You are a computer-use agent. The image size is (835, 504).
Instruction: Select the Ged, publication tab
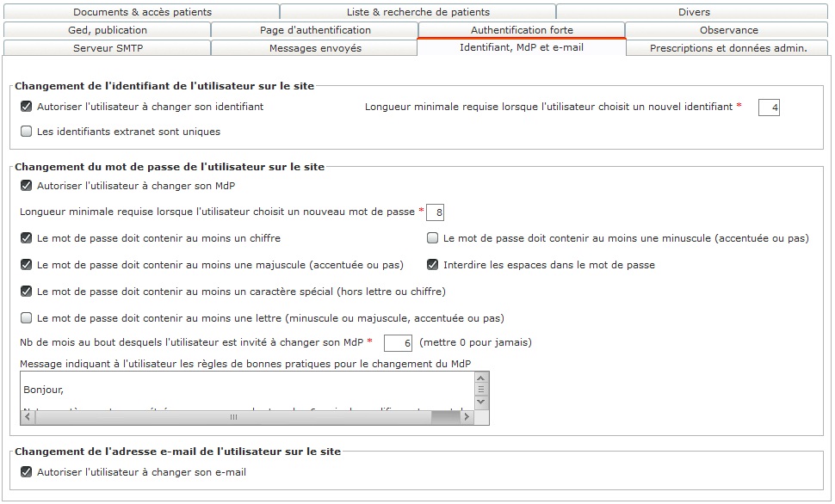[x=108, y=30]
